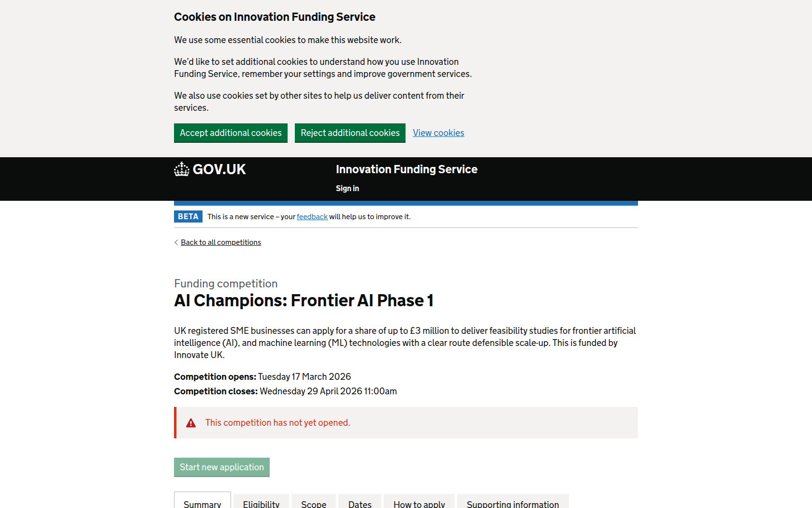Show the How to apply tab

419,503
